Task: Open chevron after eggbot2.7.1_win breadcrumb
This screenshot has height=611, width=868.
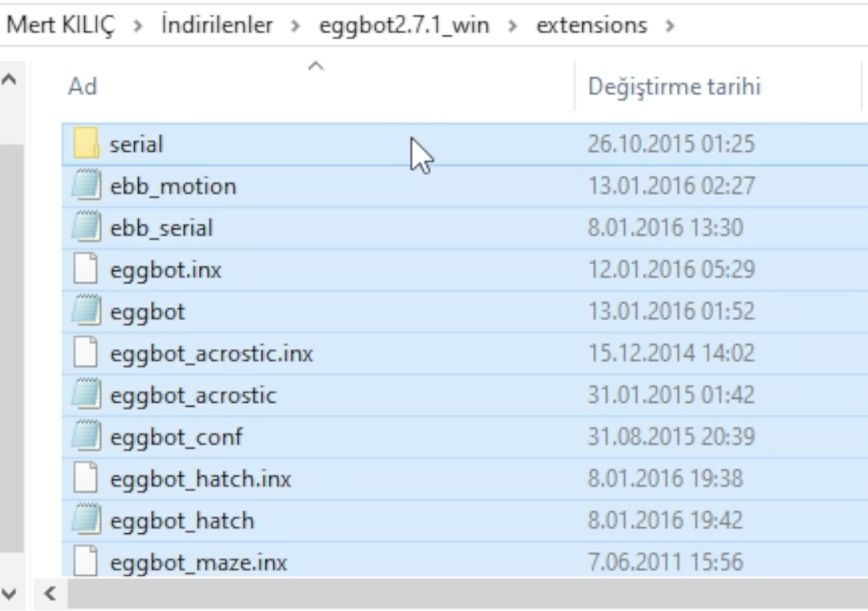Action: click(512, 26)
